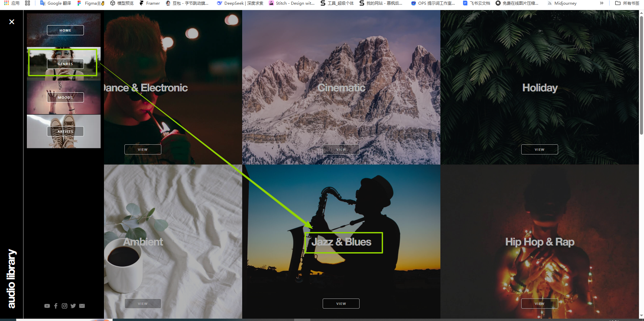Click the email envelope icon
Screen dimensions: 644x321
point(82,306)
